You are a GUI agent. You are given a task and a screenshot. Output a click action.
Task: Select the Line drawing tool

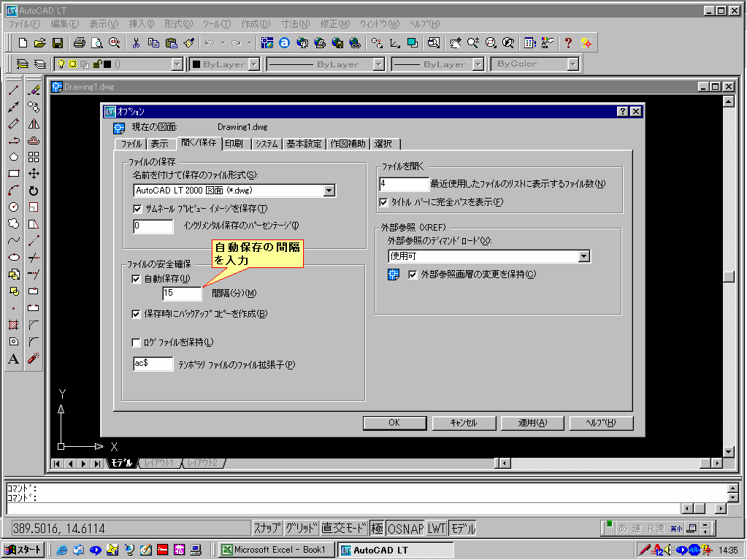14,90
